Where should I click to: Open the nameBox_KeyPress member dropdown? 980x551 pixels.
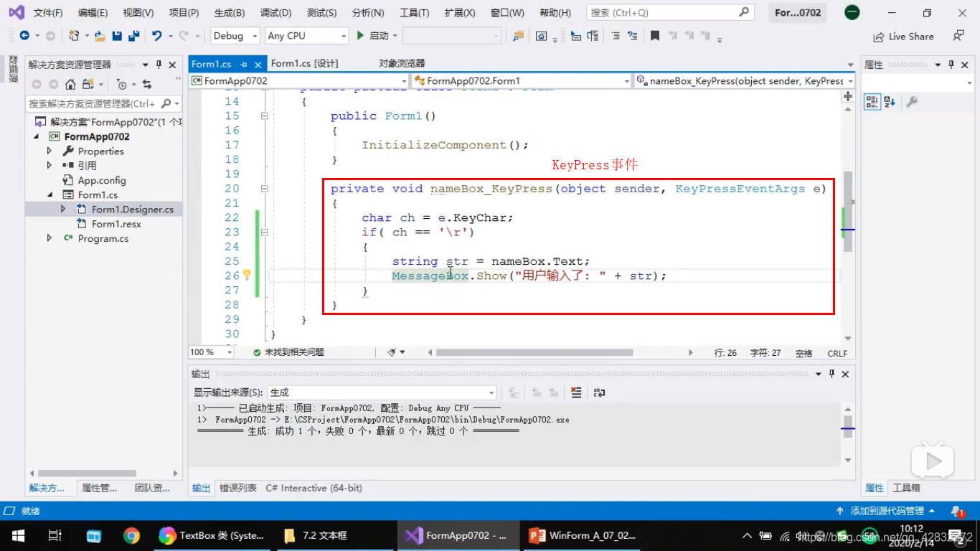tap(744, 81)
